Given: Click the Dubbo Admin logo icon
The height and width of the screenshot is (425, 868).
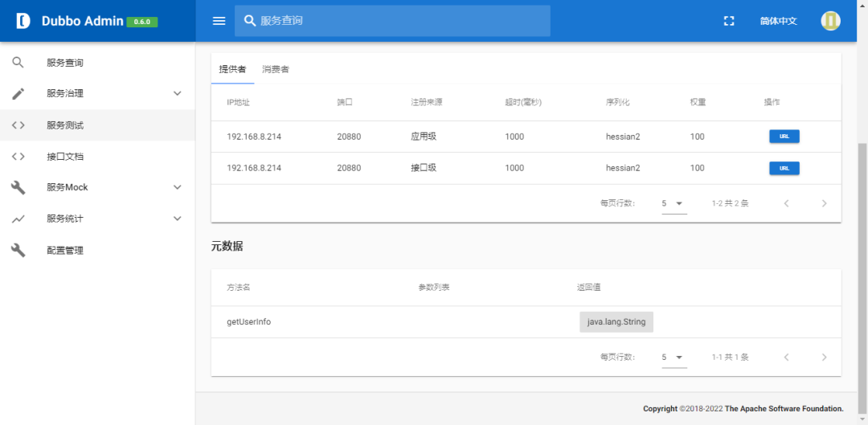Looking at the screenshot, I should 23,21.
